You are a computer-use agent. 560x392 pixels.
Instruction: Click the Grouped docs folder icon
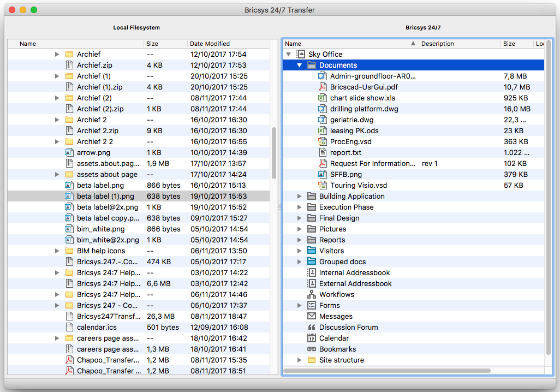312,262
